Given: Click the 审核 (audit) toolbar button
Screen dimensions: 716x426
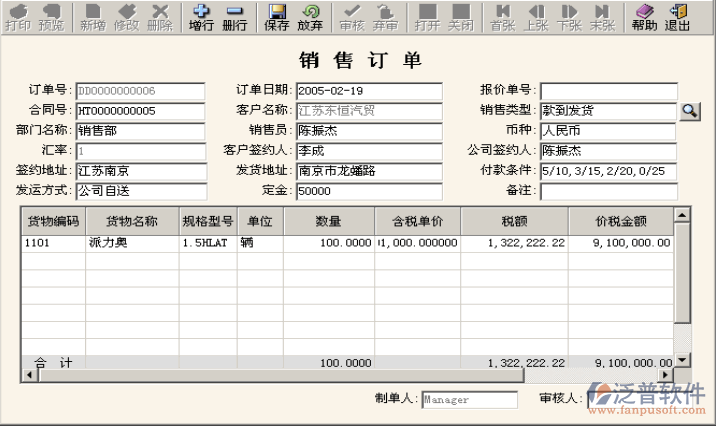Looking at the screenshot, I should point(352,17).
